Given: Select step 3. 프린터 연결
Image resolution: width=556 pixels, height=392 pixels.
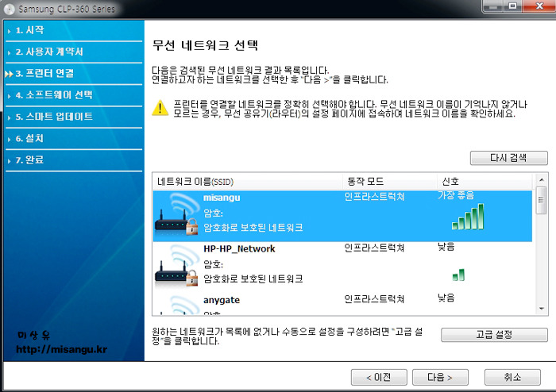Looking at the screenshot, I should click(74, 74).
